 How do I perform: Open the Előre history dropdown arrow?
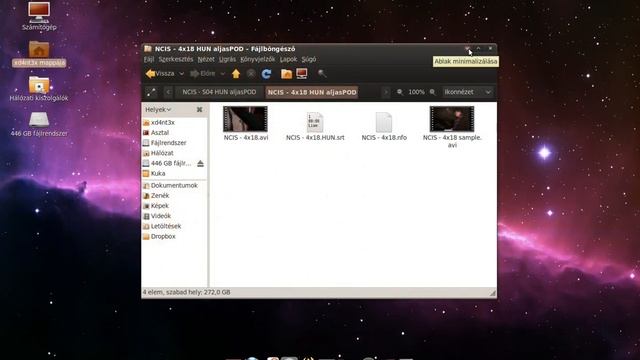point(222,74)
